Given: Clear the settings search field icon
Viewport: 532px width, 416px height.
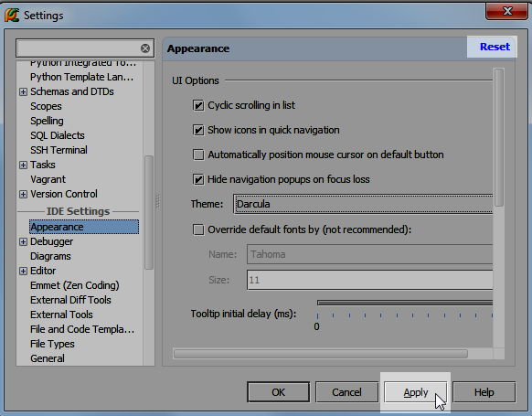Looking at the screenshot, I should [x=145, y=48].
